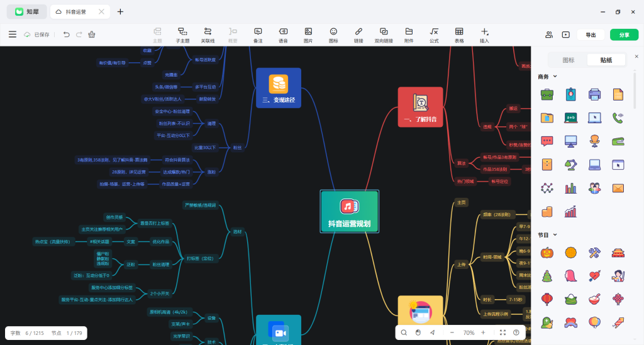Image resolution: width=644 pixels, height=345 pixels.
Task: Insert a 图片 image
Action: [308, 35]
